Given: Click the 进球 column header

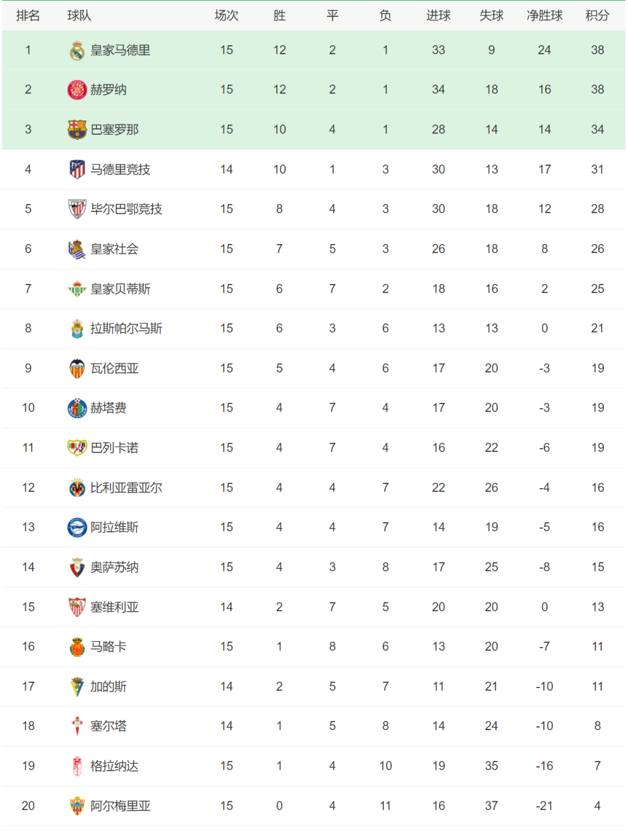Looking at the screenshot, I should 438,16.
